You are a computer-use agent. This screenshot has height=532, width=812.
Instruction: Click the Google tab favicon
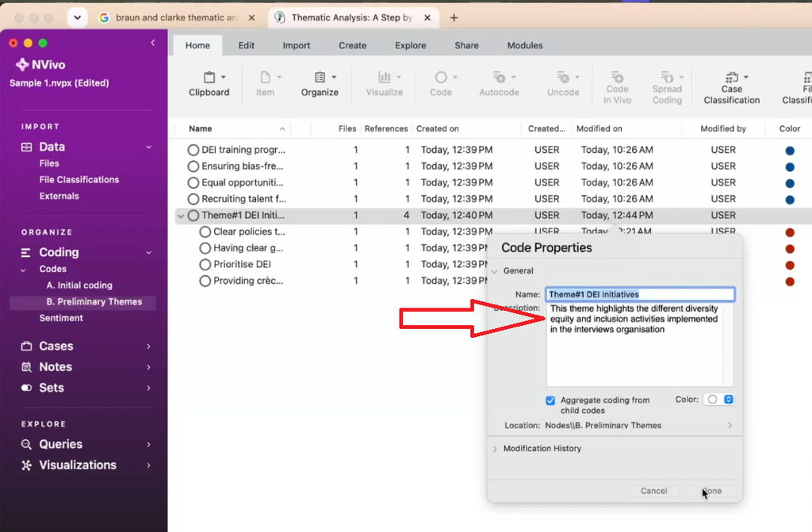click(x=104, y=17)
